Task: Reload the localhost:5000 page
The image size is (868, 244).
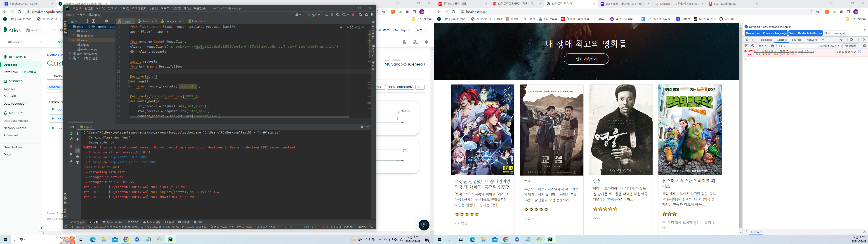Action: point(453,12)
